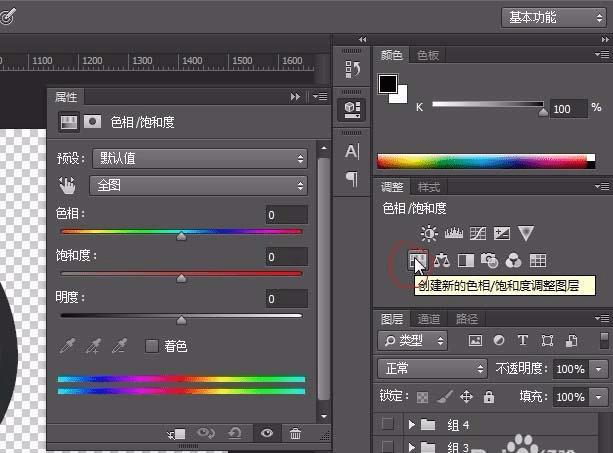The image size is (613, 453).
Task: Switch to the 通道 (Channels) tab
Action: pyautogui.click(x=429, y=319)
